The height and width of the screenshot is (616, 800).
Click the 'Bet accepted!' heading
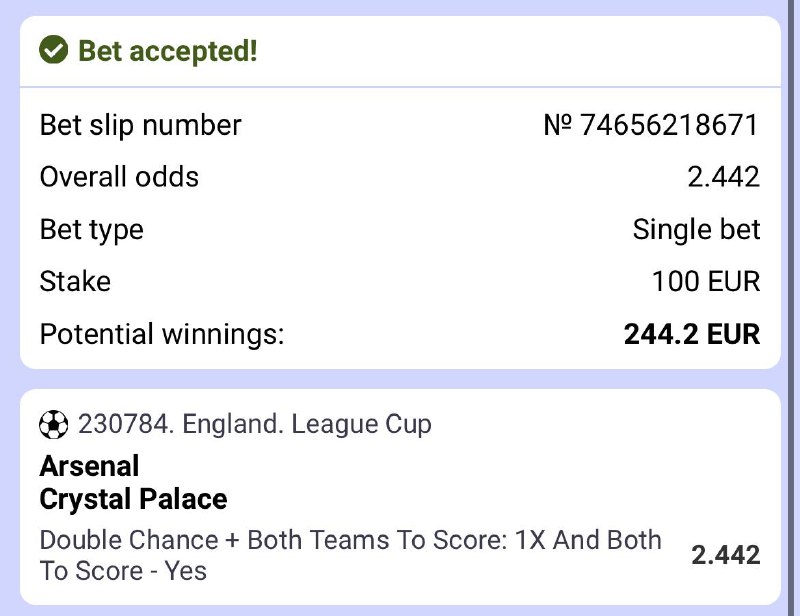click(168, 50)
